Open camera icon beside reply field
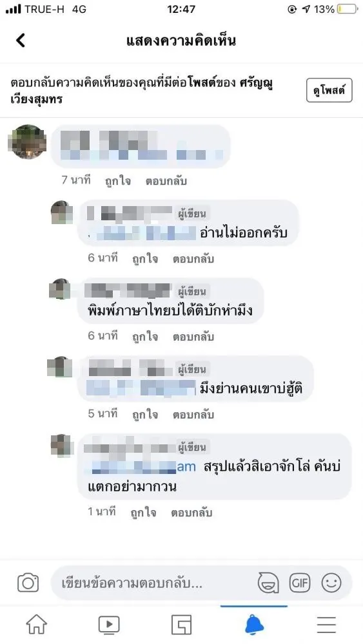 (28, 583)
